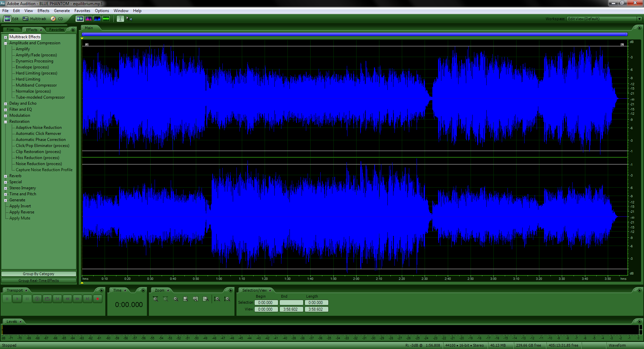Select the Time Selection tool
Screen dimensions: 644x349
[x=120, y=19]
